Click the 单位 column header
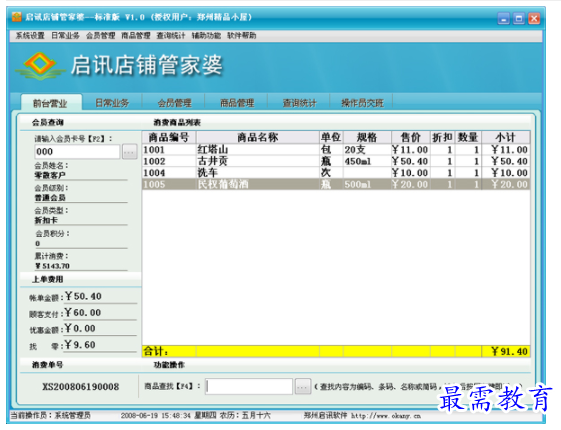561x430 pixels. click(331, 137)
